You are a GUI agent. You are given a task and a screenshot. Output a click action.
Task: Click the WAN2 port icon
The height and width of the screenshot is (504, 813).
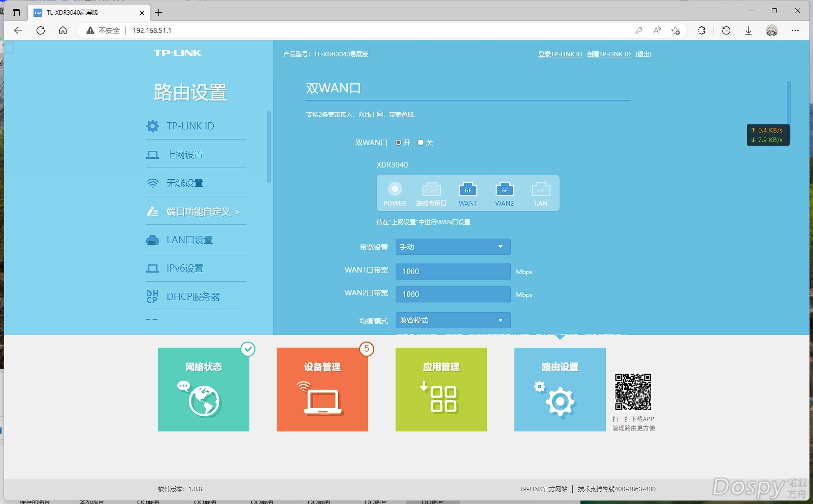[504, 190]
